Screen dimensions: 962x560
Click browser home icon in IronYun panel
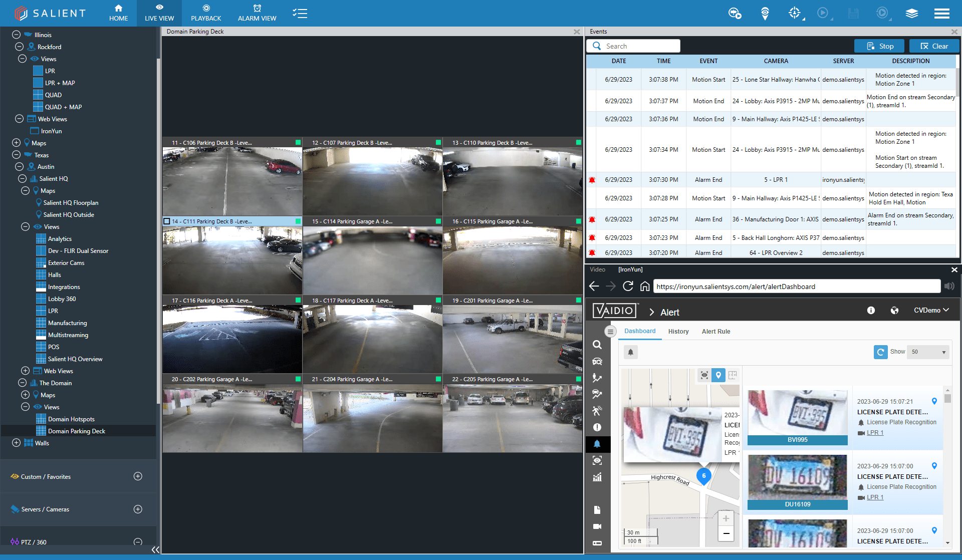click(645, 286)
